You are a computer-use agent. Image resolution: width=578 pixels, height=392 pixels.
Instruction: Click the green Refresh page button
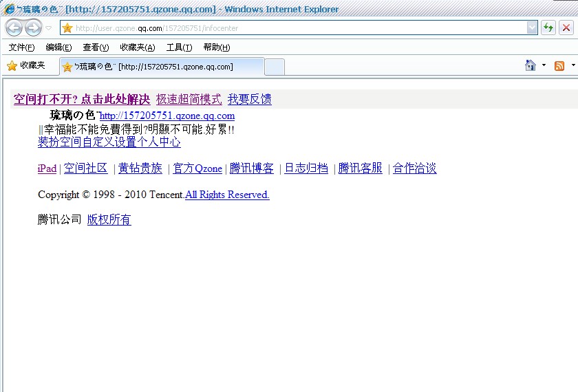[548, 28]
